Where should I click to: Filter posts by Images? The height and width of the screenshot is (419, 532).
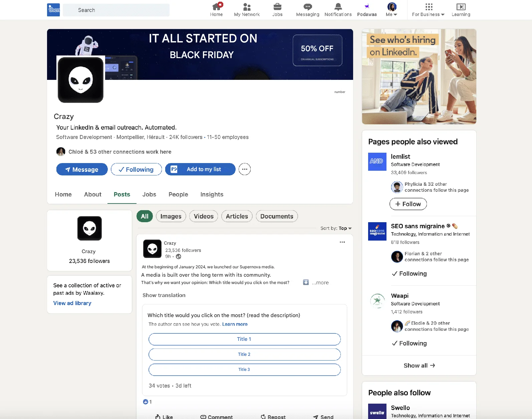tap(171, 216)
